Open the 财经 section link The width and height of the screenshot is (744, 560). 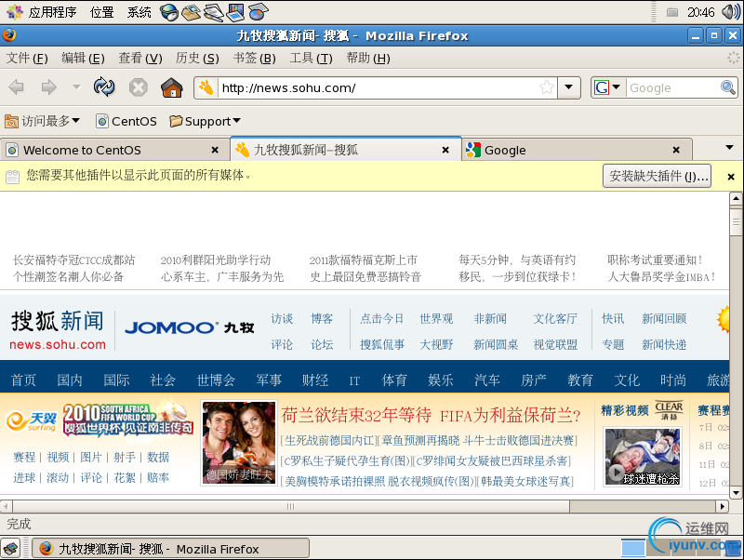[x=315, y=380]
